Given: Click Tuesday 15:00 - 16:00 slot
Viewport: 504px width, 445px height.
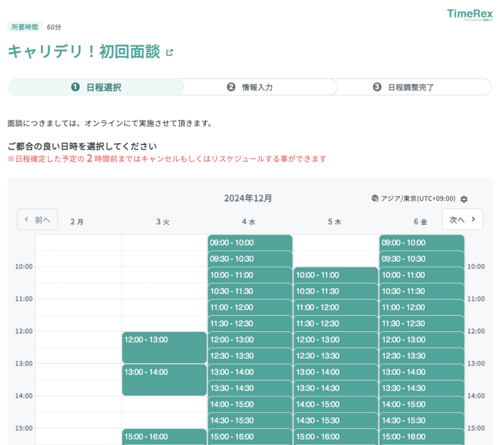Looking at the screenshot, I should point(164,437).
